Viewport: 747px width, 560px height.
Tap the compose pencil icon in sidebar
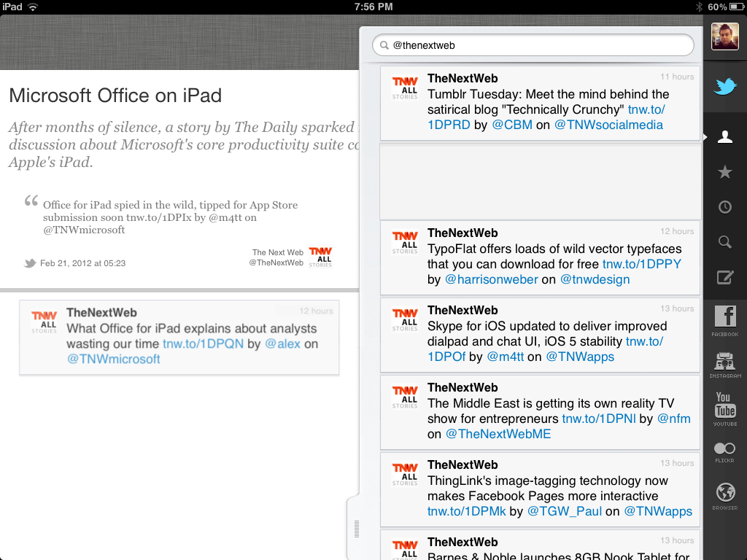[725, 277]
